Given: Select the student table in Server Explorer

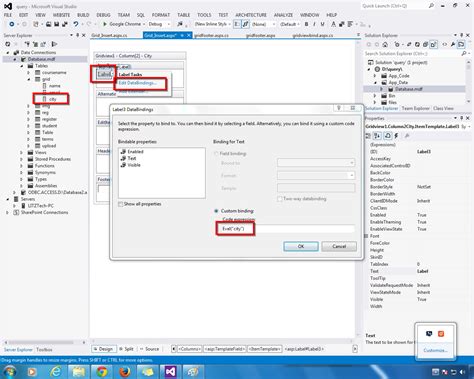Looking at the screenshot, I should pos(49,126).
